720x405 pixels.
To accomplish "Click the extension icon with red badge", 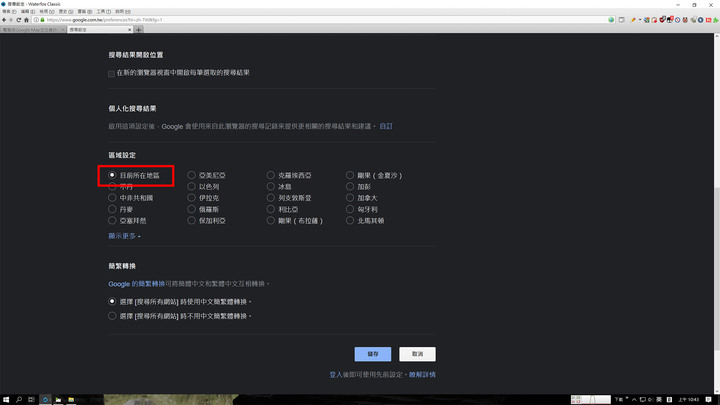I will (670, 19).
